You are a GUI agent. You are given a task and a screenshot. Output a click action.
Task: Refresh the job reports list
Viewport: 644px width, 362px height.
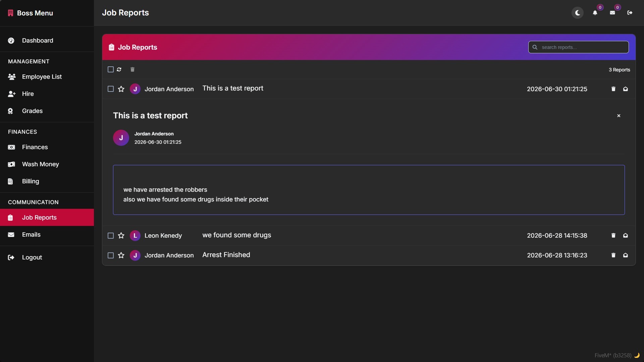click(119, 69)
